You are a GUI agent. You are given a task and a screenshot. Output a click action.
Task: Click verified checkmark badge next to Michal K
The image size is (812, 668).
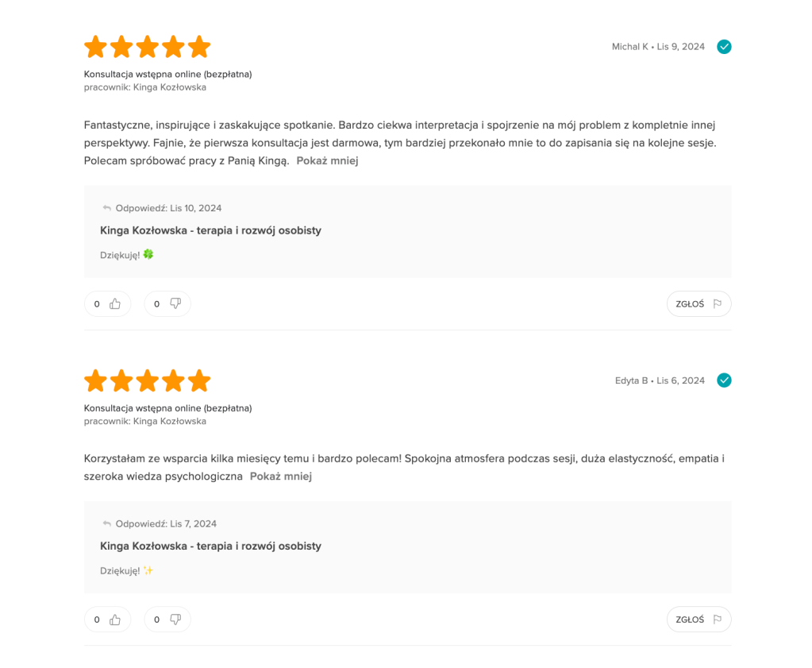click(x=724, y=47)
